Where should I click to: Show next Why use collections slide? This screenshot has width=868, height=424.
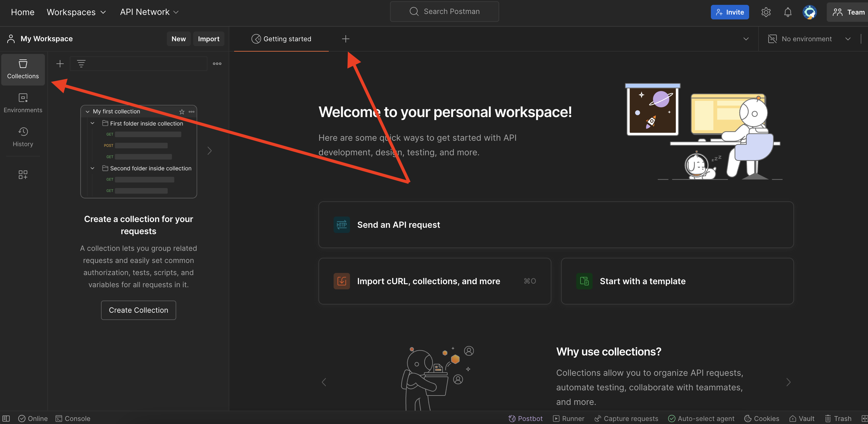pos(788,382)
